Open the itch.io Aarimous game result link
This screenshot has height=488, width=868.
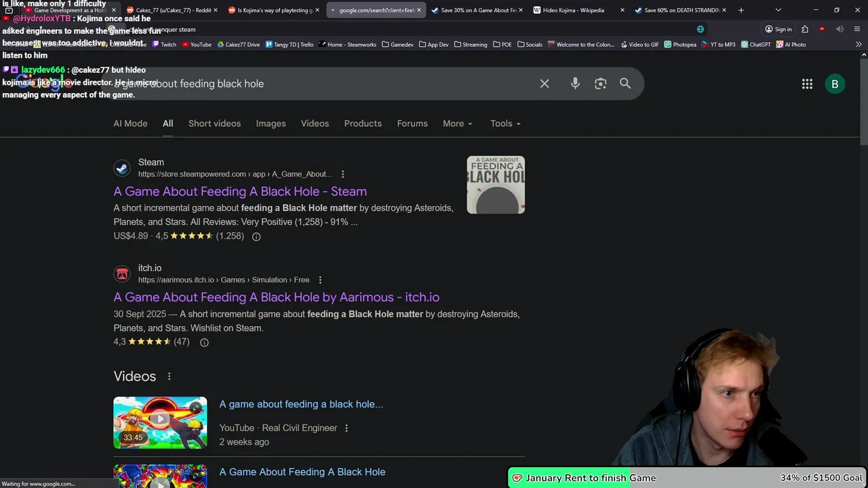(x=276, y=297)
